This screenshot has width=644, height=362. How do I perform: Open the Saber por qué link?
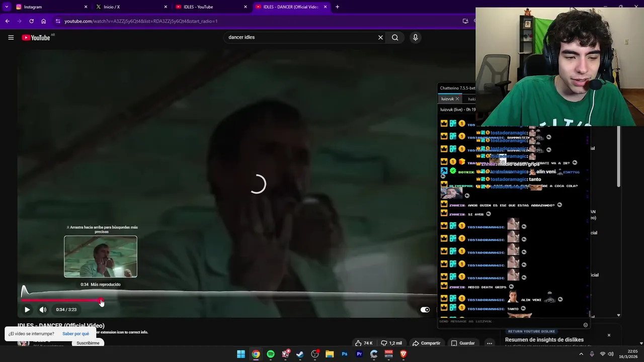pos(75,334)
